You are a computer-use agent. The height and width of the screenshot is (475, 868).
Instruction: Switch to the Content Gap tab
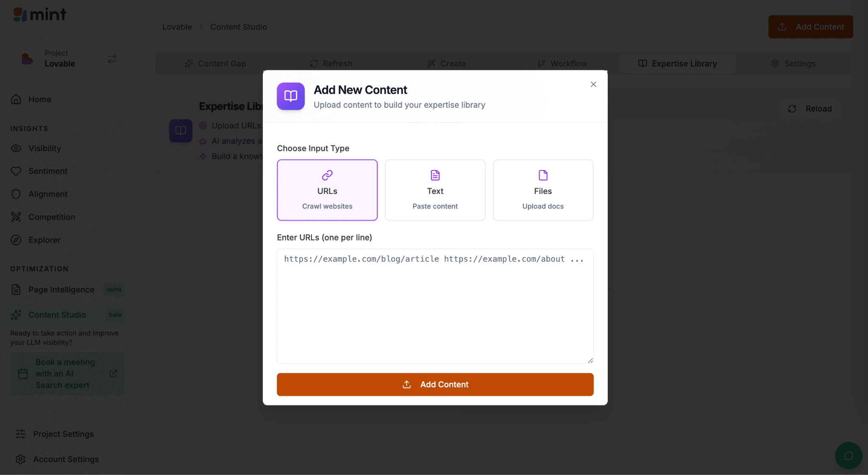tap(215, 64)
